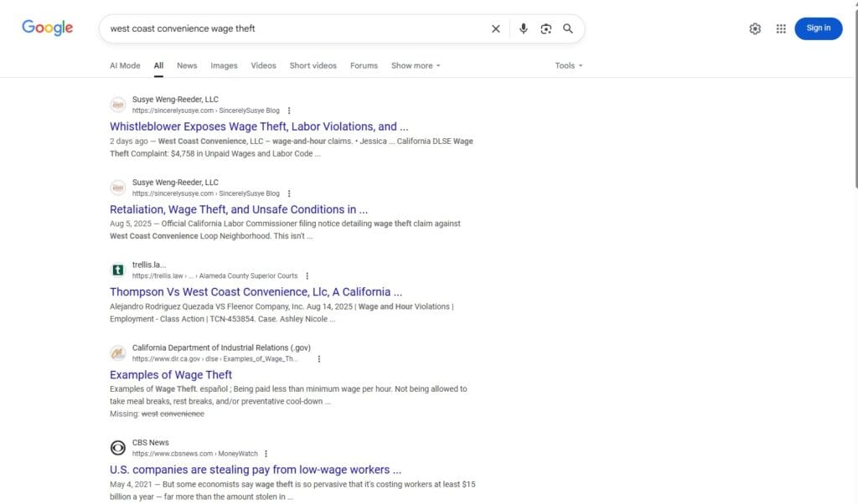The height and width of the screenshot is (504, 858).
Task: Submit search using magnifying glass icon
Action: click(568, 28)
